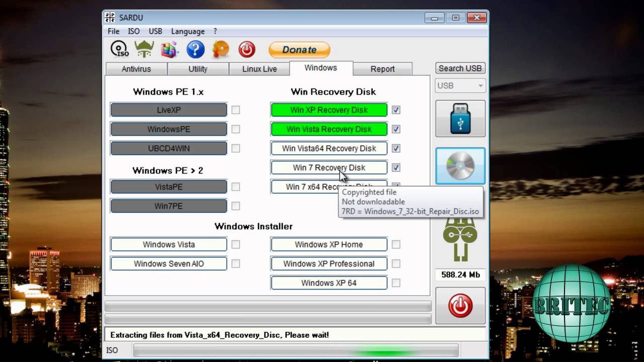
Task: Toggle the Windows Vista installer checkbox
Action: pos(235,244)
